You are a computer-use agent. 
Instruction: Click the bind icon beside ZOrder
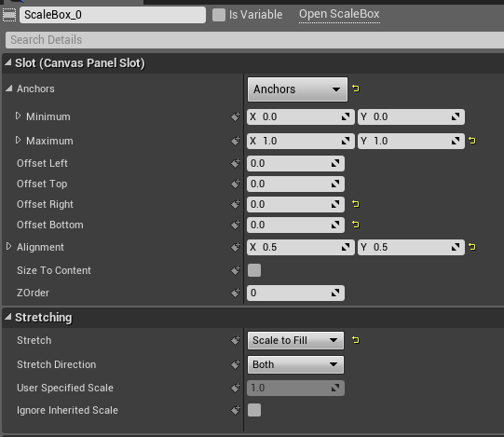coord(236,293)
